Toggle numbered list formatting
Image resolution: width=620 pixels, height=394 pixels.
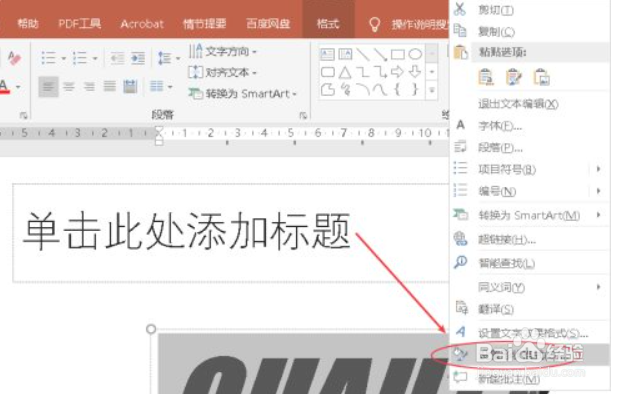tap(80, 58)
